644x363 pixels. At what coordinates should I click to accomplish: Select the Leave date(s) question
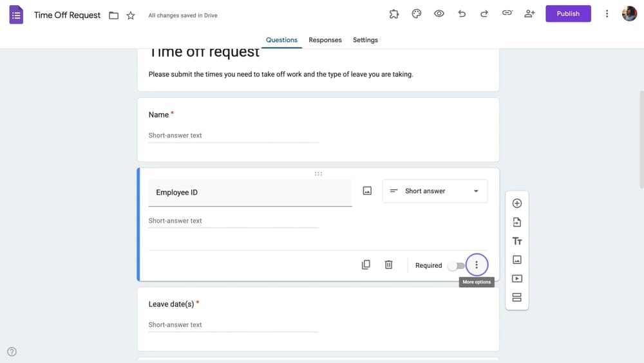click(x=318, y=319)
